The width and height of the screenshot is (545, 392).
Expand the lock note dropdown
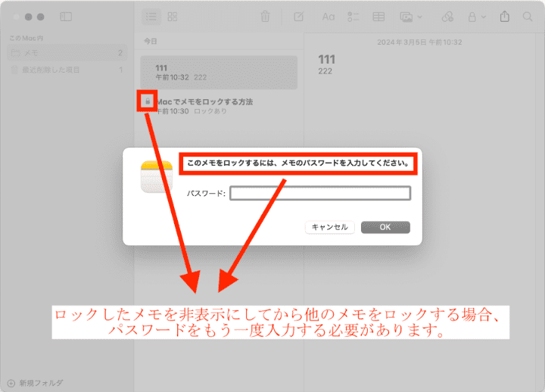475,17
